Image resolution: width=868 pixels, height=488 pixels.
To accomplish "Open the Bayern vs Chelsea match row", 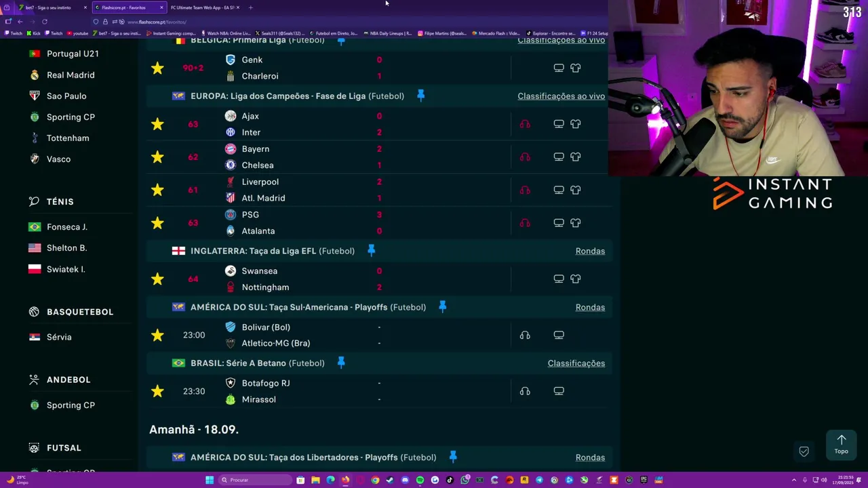I will click(380, 157).
